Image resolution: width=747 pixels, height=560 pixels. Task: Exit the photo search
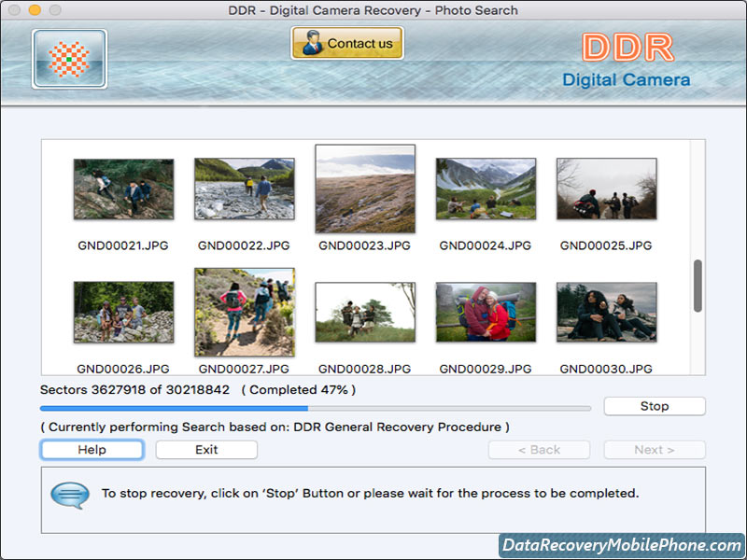[x=205, y=450]
